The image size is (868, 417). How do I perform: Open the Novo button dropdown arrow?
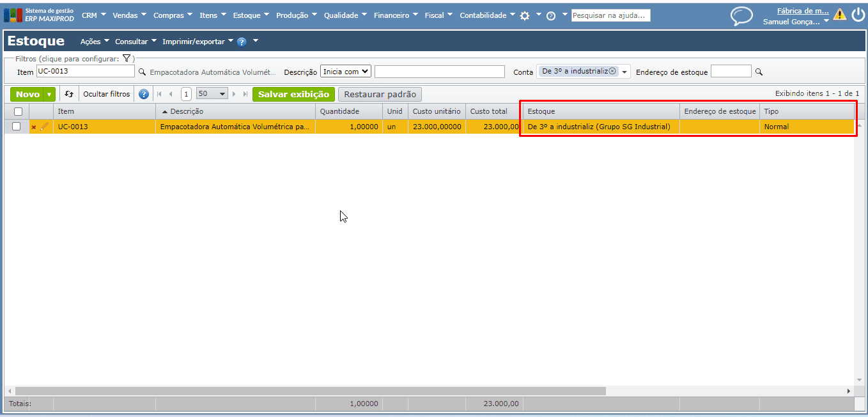49,94
